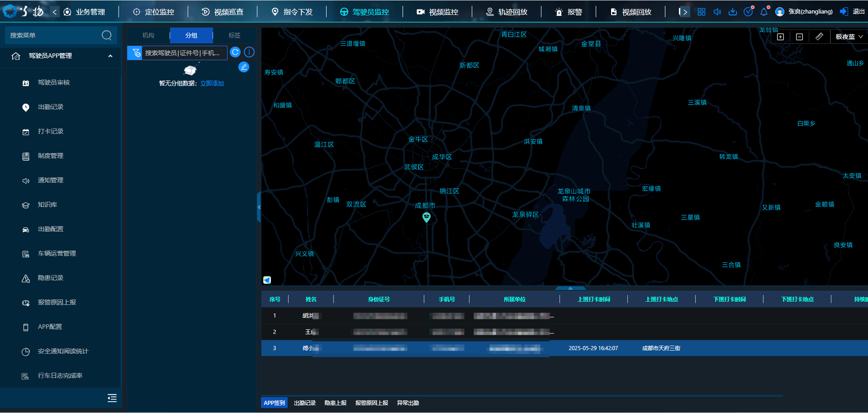Open the 极夜蓝 map theme dropdown

pos(849,37)
